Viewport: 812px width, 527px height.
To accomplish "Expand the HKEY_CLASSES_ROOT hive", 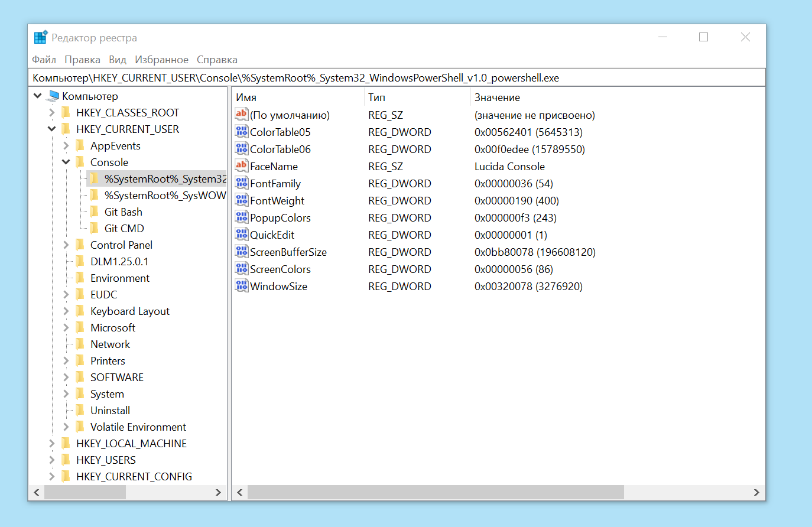I will click(x=52, y=112).
